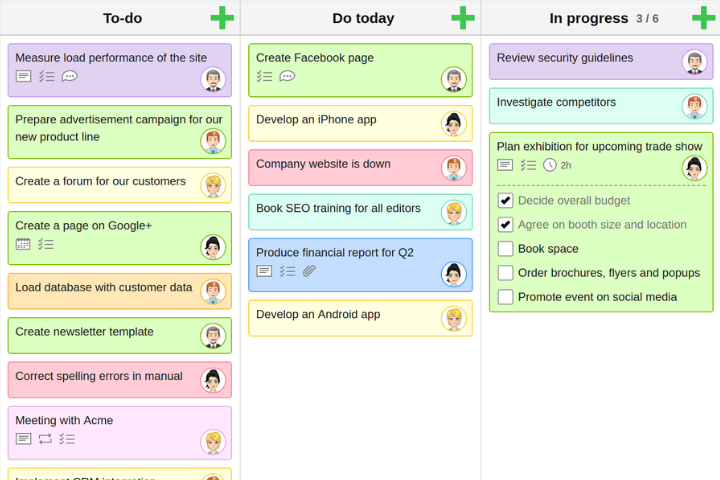Click the clock time estimate icon on trade show card

click(x=550, y=165)
